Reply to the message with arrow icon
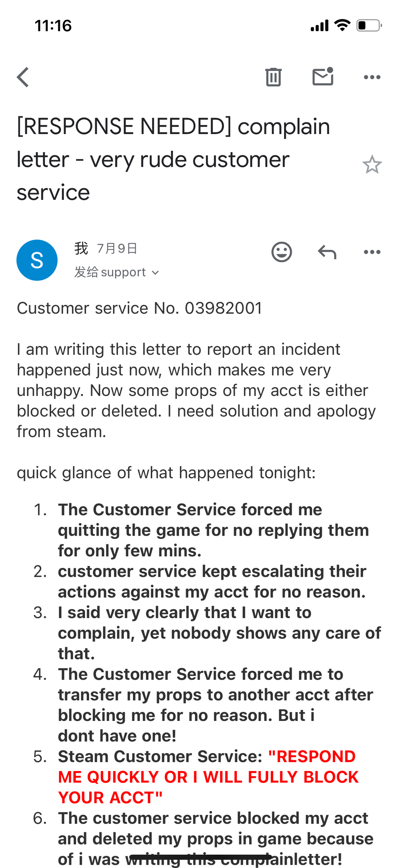Screen dimensions: 401x868 [x=327, y=252]
